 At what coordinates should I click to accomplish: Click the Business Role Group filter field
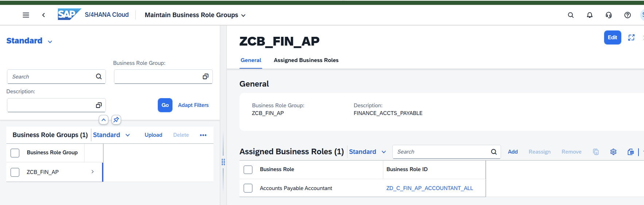163,77
